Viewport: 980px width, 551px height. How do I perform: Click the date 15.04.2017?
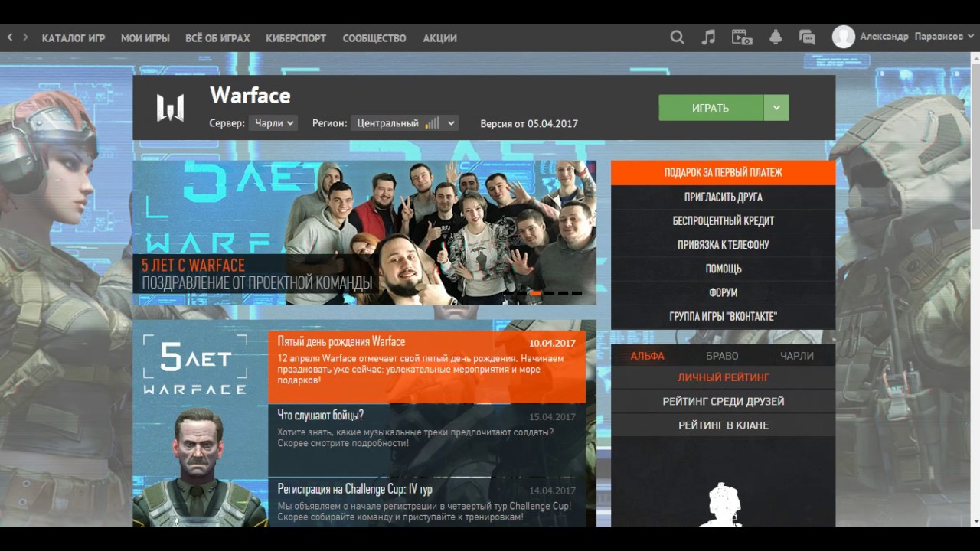click(552, 417)
